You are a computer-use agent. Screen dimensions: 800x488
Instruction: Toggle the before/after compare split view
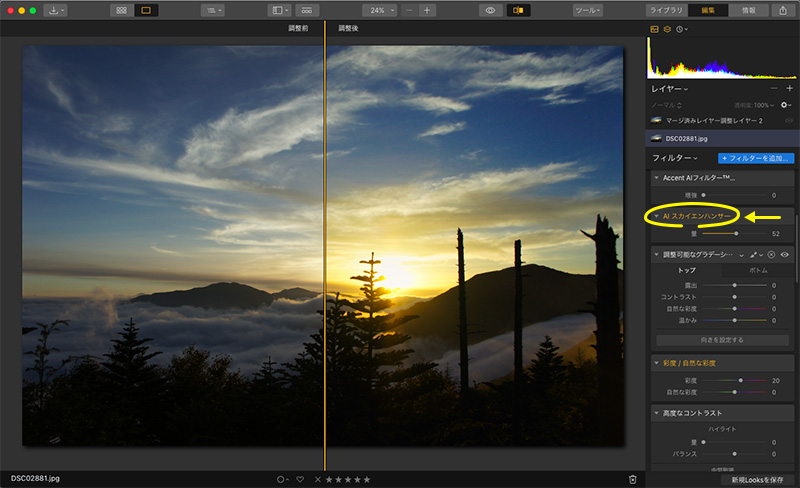tap(518, 10)
